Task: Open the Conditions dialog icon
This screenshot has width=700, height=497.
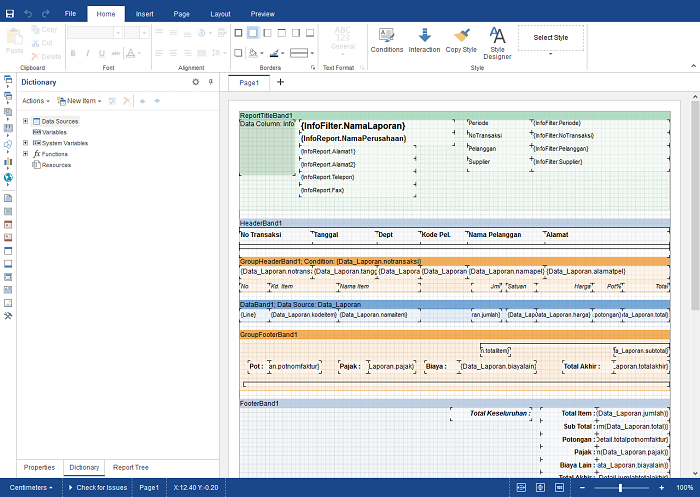Action: (x=386, y=35)
